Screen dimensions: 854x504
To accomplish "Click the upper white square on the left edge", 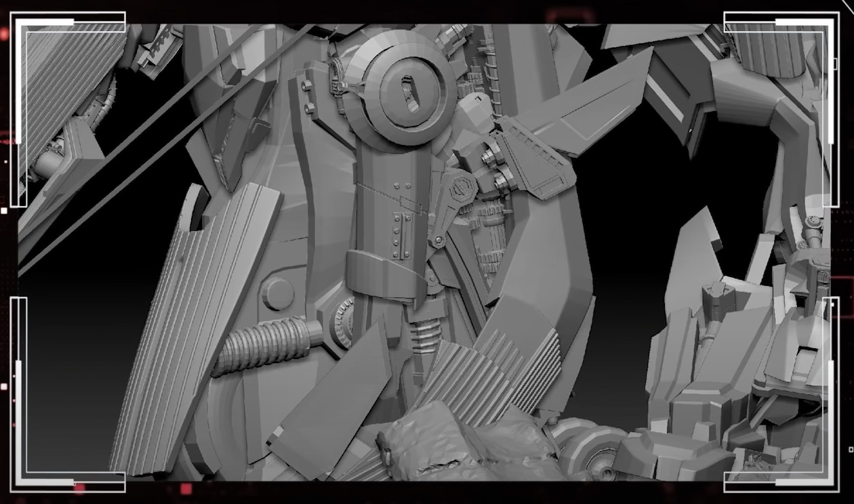I will (x=4, y=211).
